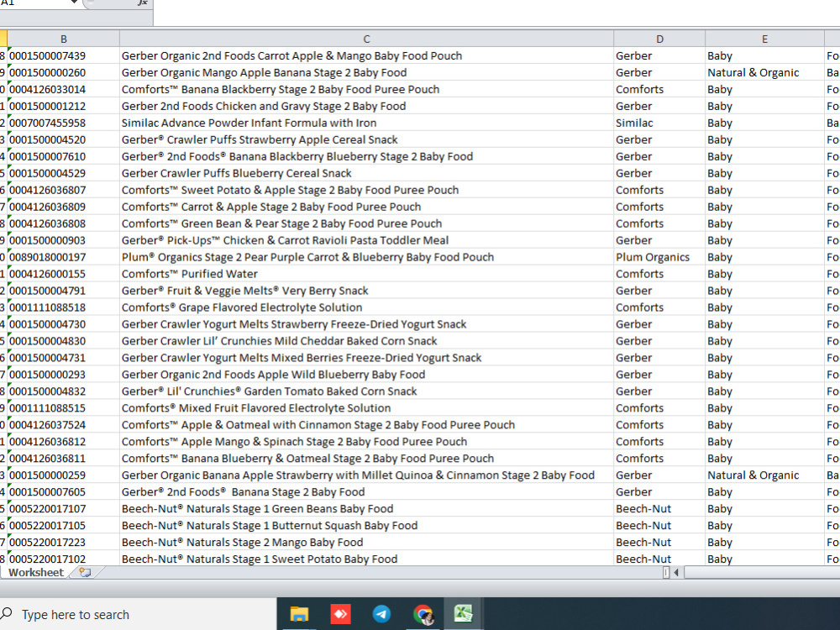The image size is (840, 630).
Task: Select Comforts Grape Flavored Electrolyte Solution cell
Action: click(x=366, y=307)
